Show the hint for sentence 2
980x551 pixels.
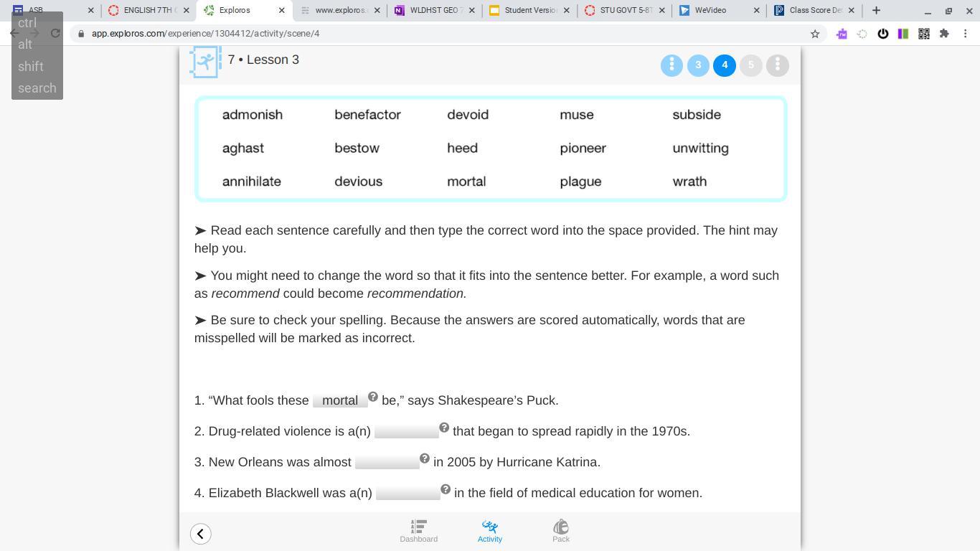tap(444, 428)
